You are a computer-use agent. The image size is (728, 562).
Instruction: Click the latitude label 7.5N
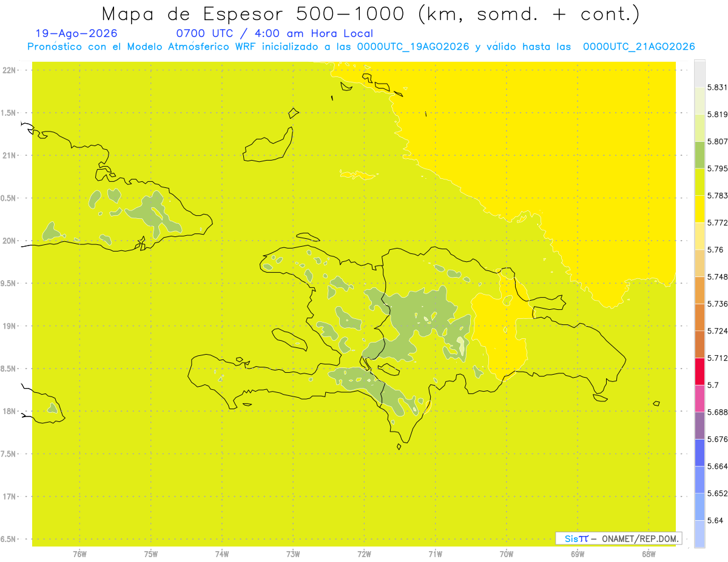[x=8, y=454]
